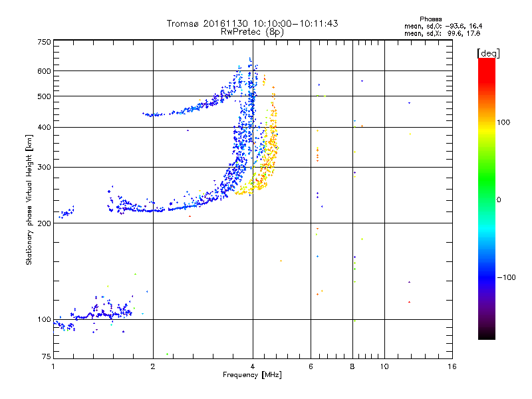
Task: Click the 'Frequency [MHz]' axis label
Action: click(252, 374)
